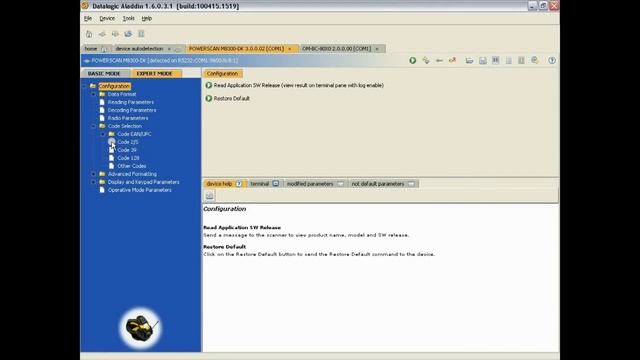Click the question mark icon on device help tab
640x360 pixels.
[x=239, y=184]
